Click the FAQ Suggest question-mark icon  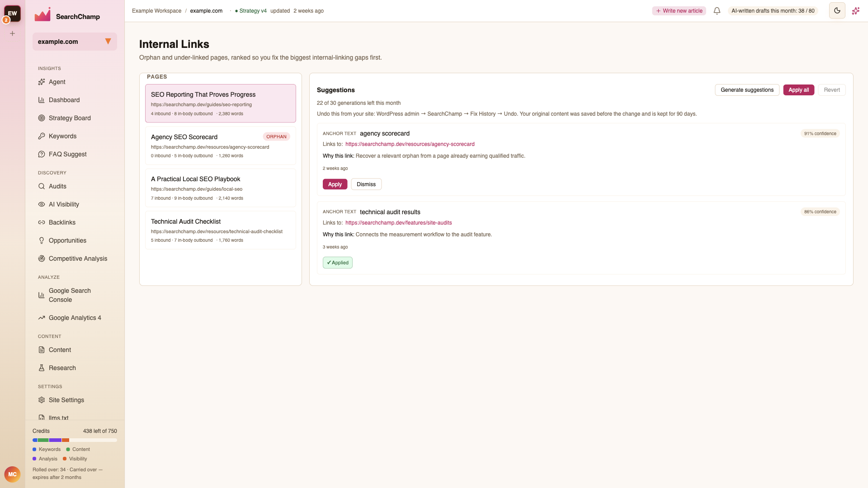coord(42,154)
